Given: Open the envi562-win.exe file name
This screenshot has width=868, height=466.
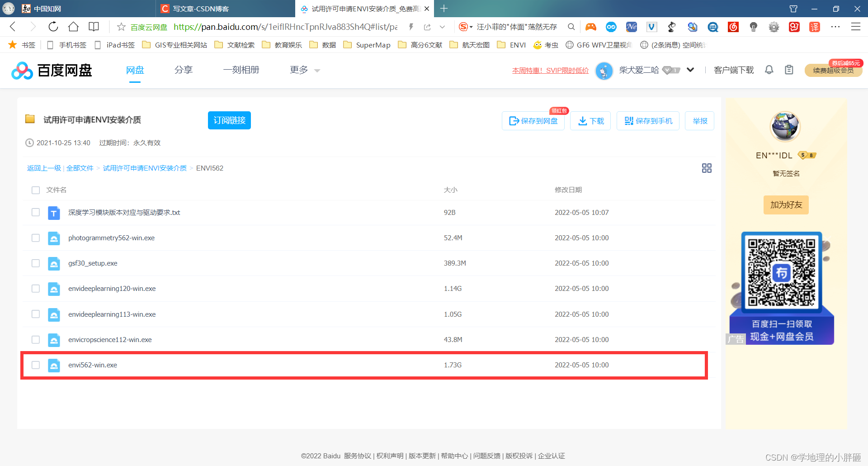Looking at the screenshot, I should [93, 365].
